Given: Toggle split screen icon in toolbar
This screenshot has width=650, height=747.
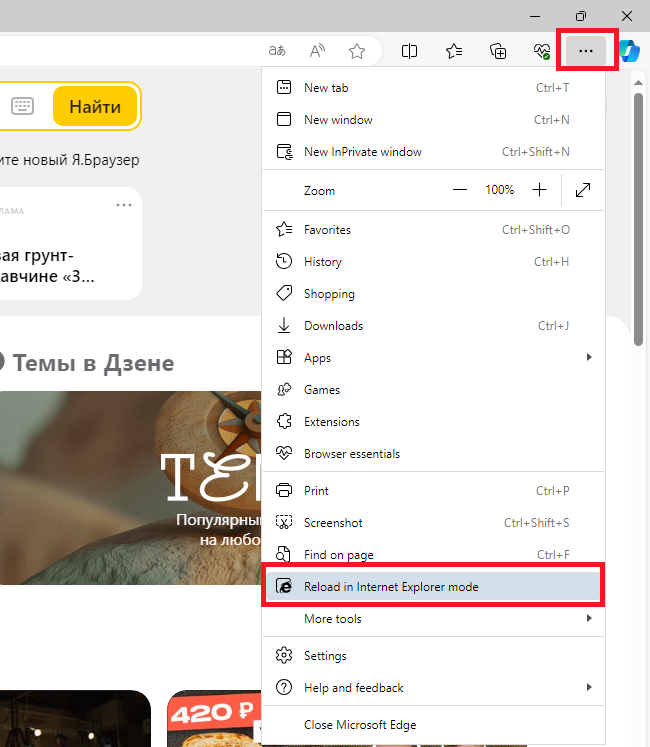Looking at the screenshot, I should (x=410, y=51).
